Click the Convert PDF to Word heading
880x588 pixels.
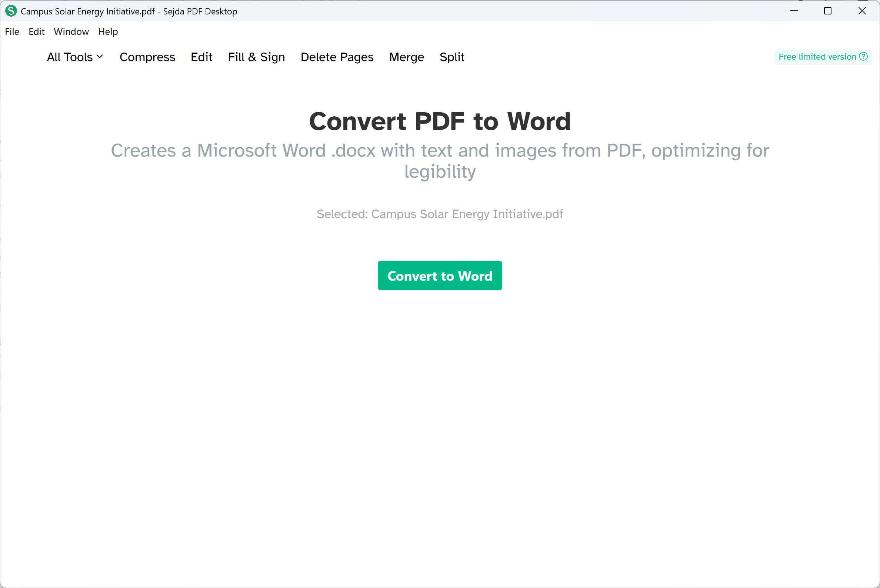tap(440, 121)
